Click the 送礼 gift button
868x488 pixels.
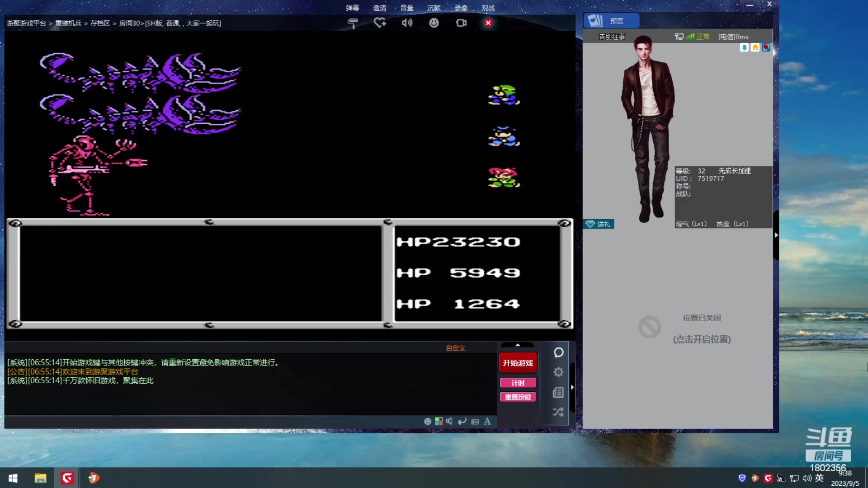pos(598,224)
